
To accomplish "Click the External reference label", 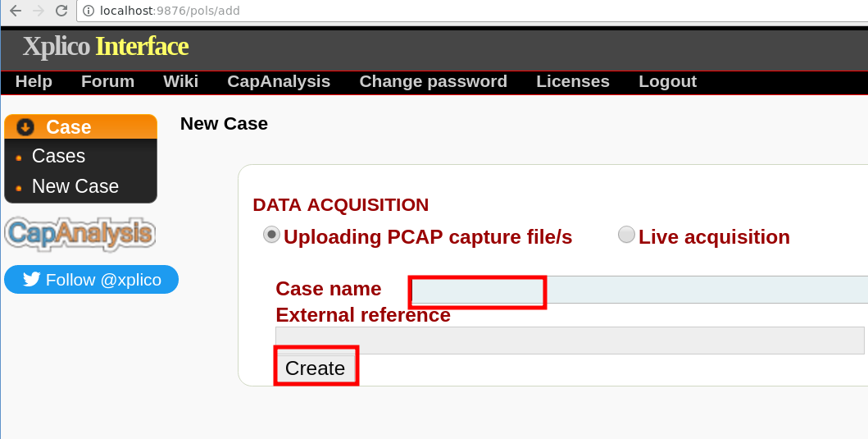I will (x=363, y=315).
